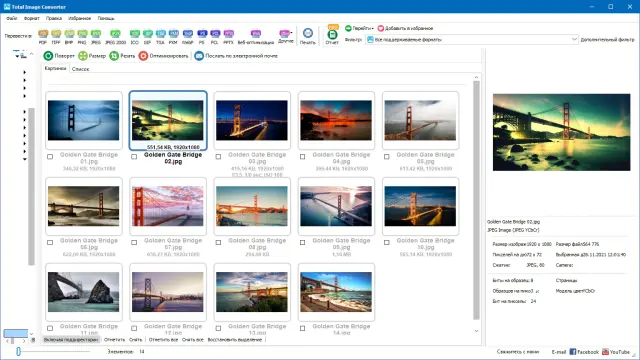This screenshot has height=360, width=640.
Task: Collapse the expanded bottom tree node arrow
Action: 24,159
